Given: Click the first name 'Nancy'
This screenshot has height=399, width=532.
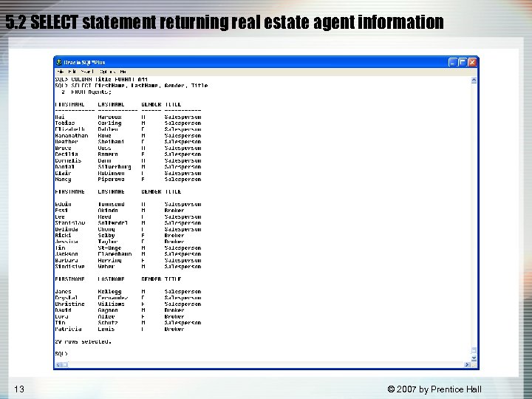Looking at the screenshot, I should [63, 179].
